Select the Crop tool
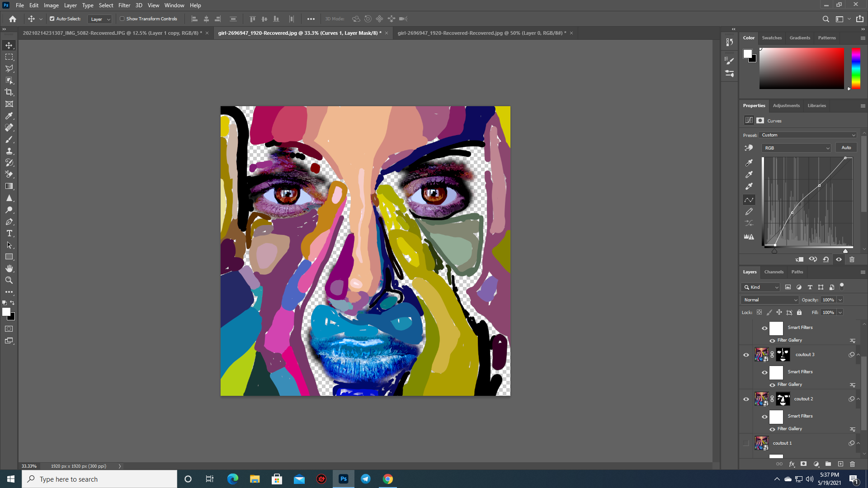Image resolution: width=868 pixels, height=488 pixels. click(9, 92)
